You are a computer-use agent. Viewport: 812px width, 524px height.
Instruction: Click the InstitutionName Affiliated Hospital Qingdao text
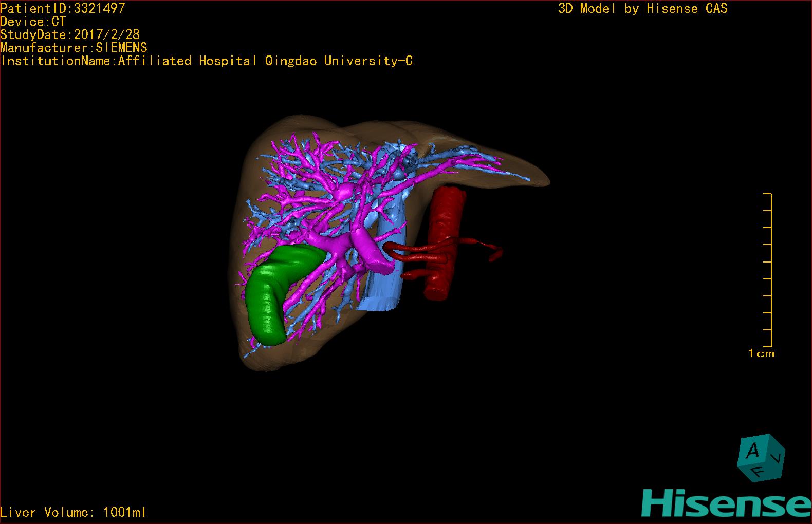click(x=207, y=61)
